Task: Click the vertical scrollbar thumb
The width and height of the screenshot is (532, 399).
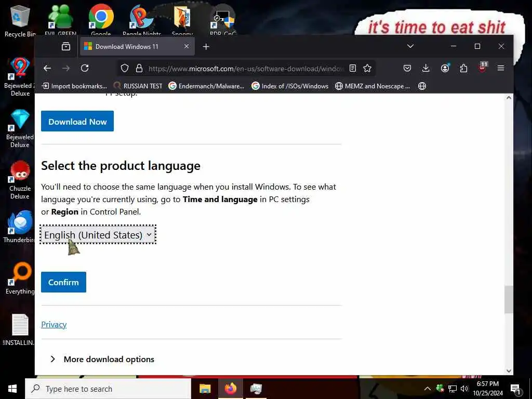Action: pos(509,300)
